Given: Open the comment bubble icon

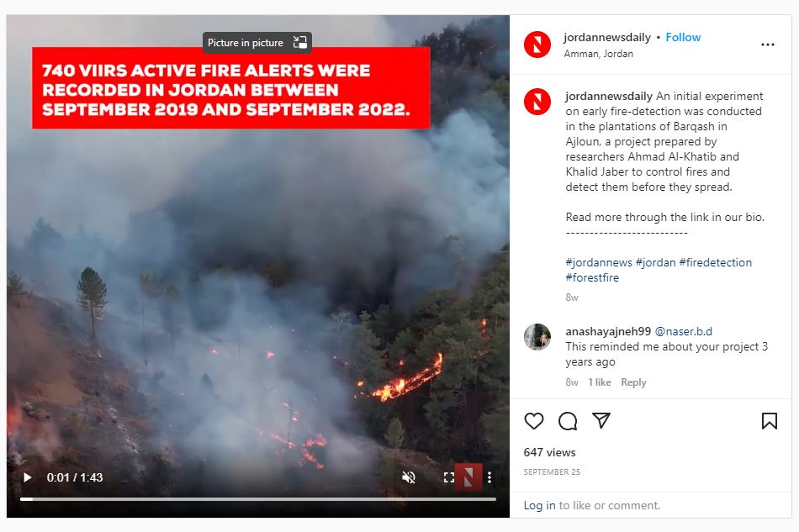Looking at the screenshot, I should (x=568, y=421).
